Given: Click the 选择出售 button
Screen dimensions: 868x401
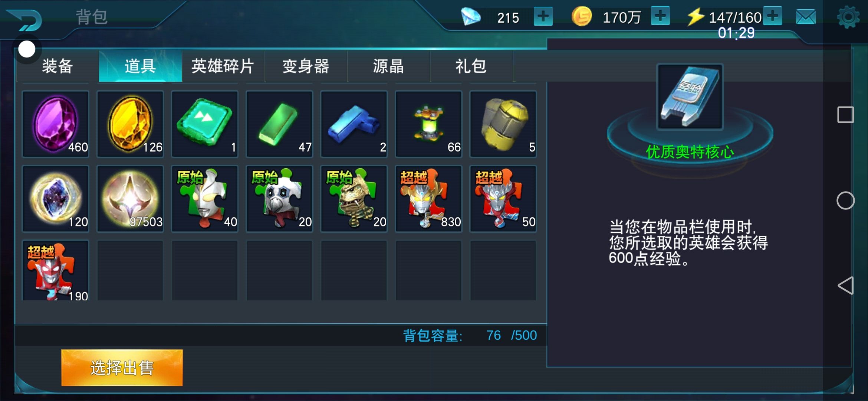Looking at the screenshot, I should 122,368.
